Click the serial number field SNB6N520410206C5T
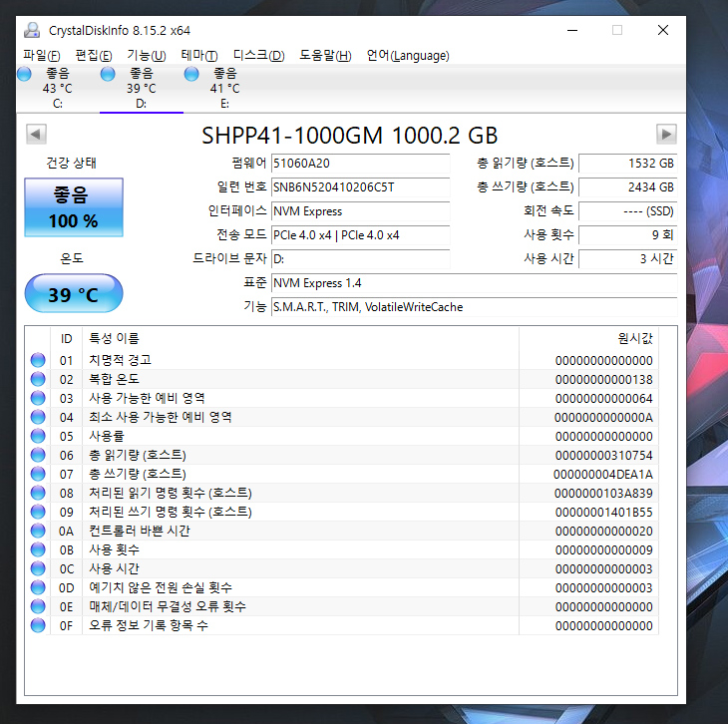This screenshot has height=724, width=728. pyautogui.click(x=360, y=187)
